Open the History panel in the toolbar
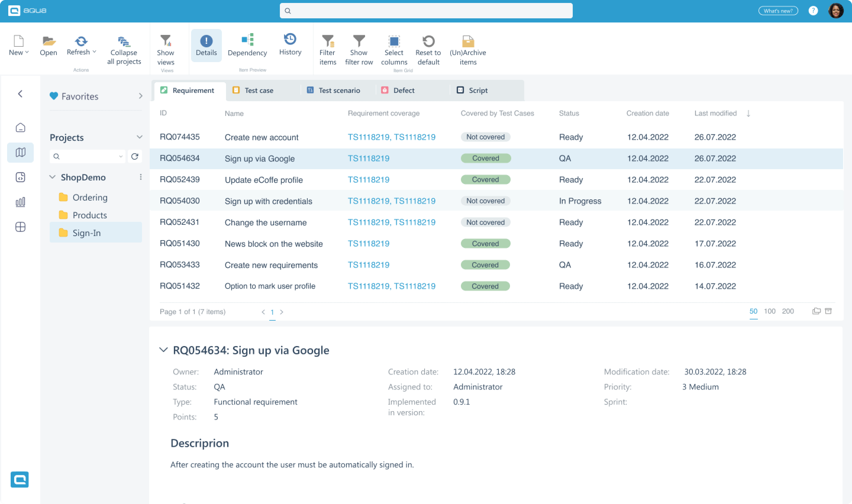 click(x=290, y=46)
